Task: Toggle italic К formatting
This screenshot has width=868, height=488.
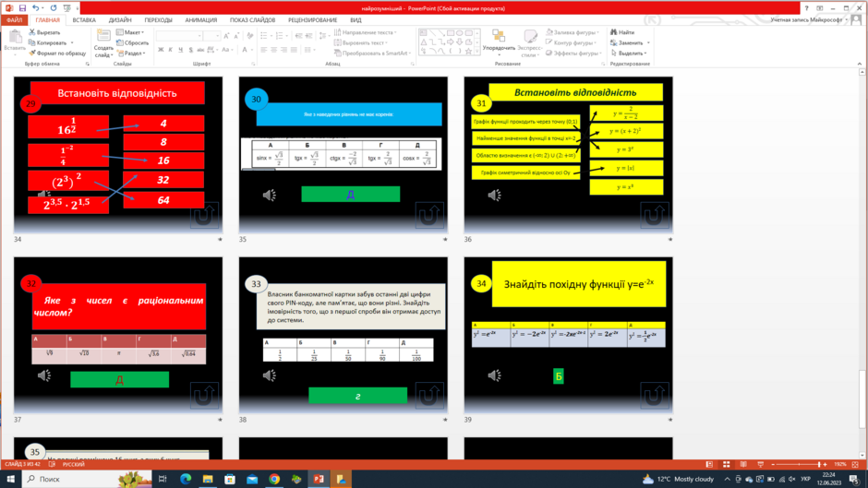Action: [171, 50]
